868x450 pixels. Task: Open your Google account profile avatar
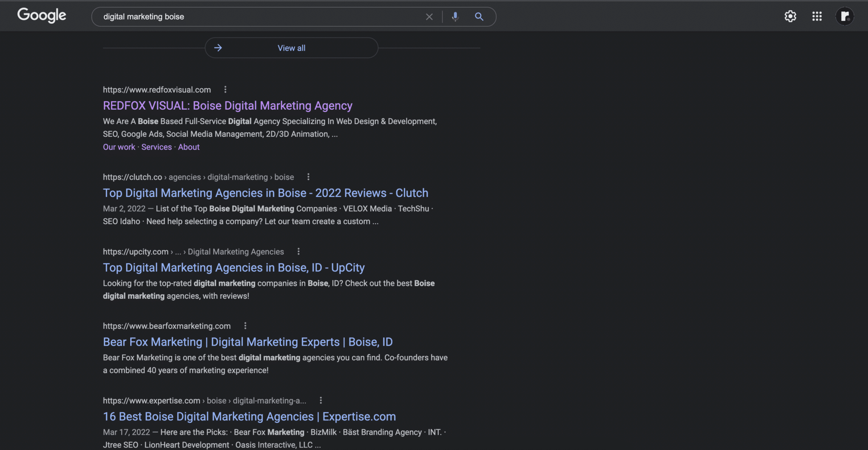click(844, 16)
